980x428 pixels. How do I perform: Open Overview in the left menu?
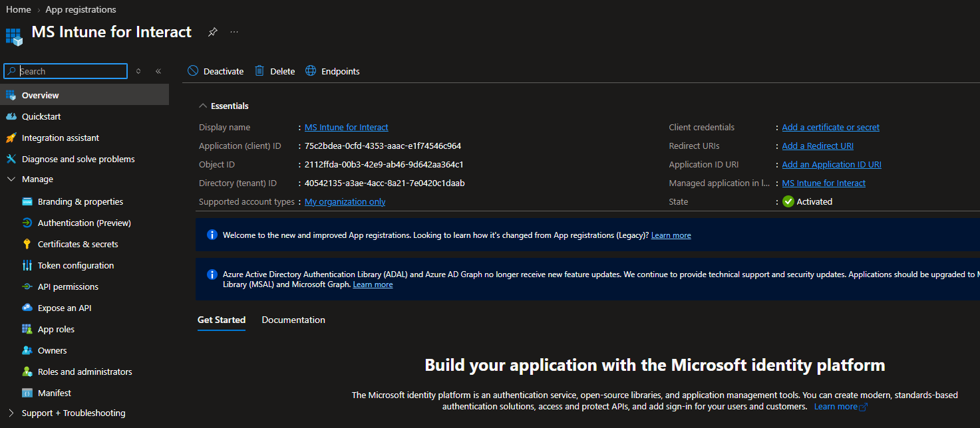[x=84, y=95]
